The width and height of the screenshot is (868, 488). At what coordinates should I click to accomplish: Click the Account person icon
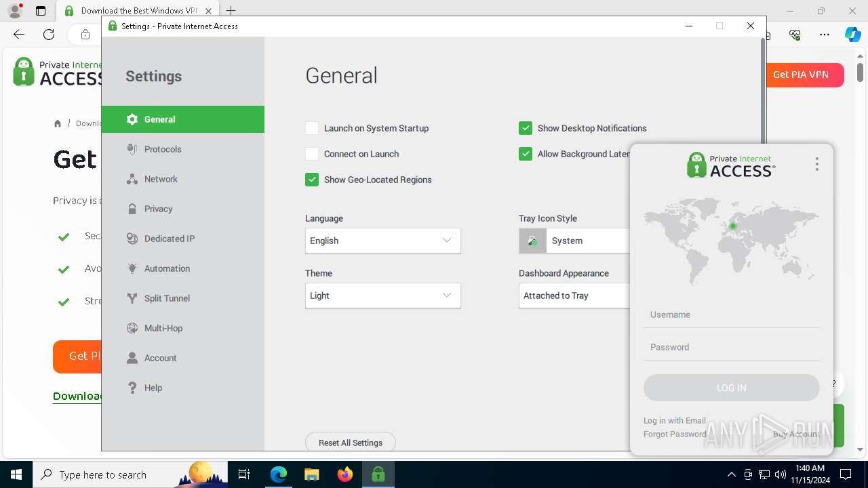132,358
